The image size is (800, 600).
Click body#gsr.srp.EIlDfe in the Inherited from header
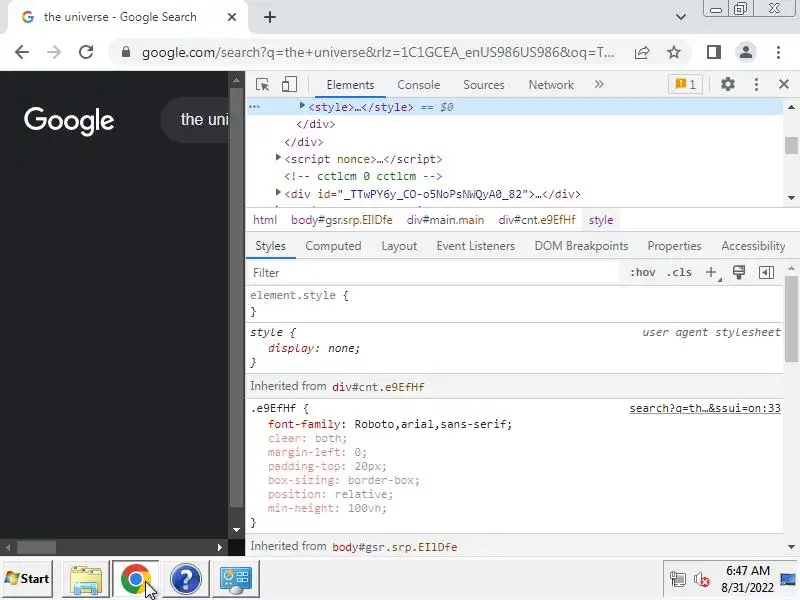394,547
